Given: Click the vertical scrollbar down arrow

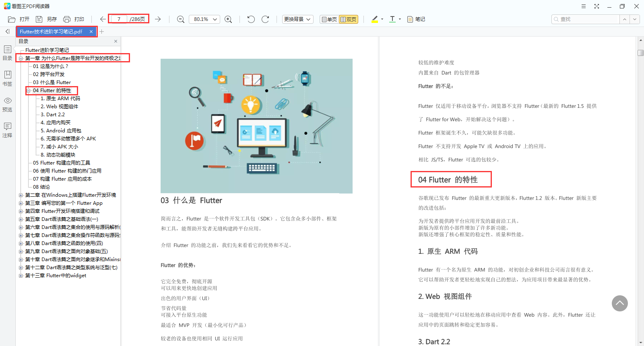Looking at the screenshot, I should coord(640,343).
